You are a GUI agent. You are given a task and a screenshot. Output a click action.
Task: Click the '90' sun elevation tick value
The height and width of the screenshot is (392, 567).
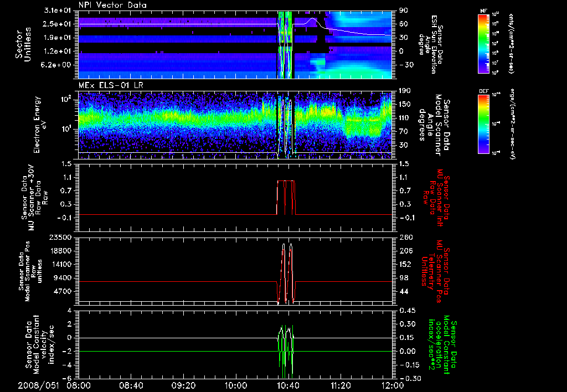coord(403,11)
